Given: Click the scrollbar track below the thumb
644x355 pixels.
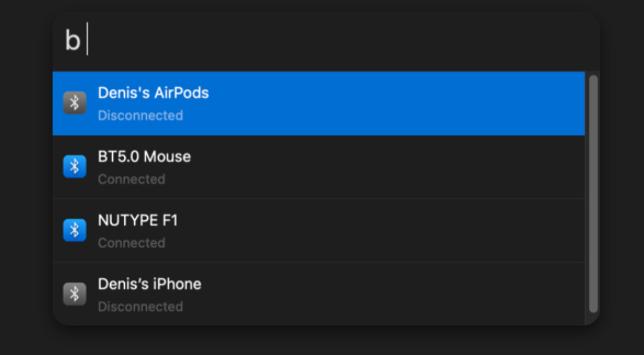Looking at the screenshot, I should pos(593,319).
